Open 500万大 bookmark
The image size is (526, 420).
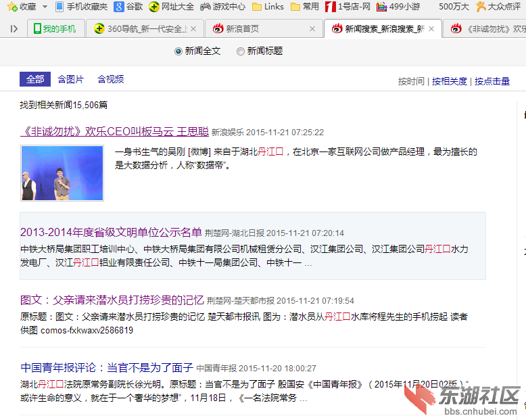pos(454,7)
